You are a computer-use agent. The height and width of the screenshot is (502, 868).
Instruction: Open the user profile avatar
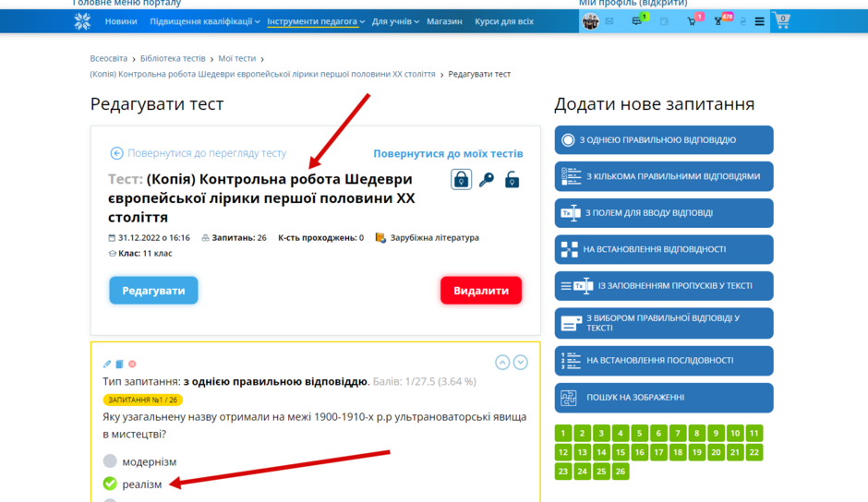[x=591, y=21]
